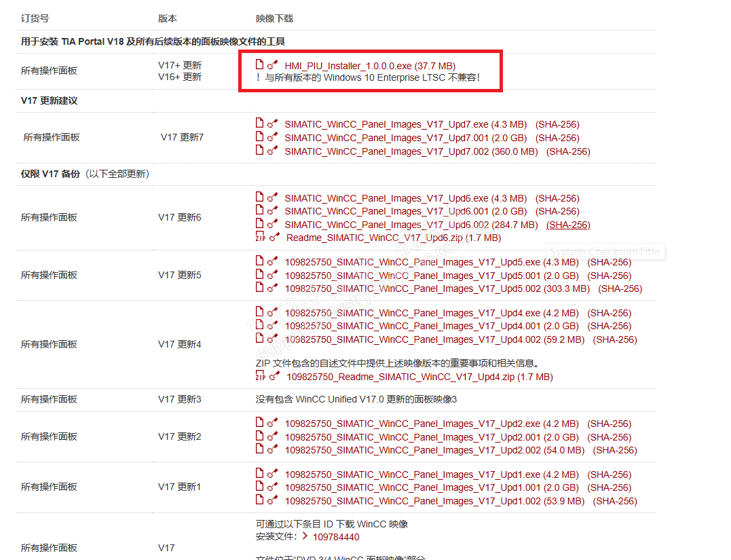Download V17_Upd7.001 (2.0 GB) file
731x560 pixels.
pos(406,138)
